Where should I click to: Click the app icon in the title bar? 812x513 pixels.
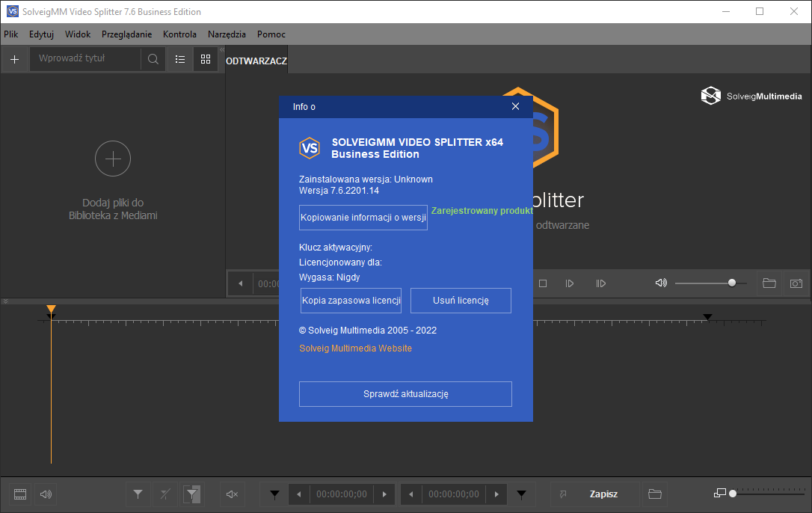pyautogui.click(x=13, y=11)
